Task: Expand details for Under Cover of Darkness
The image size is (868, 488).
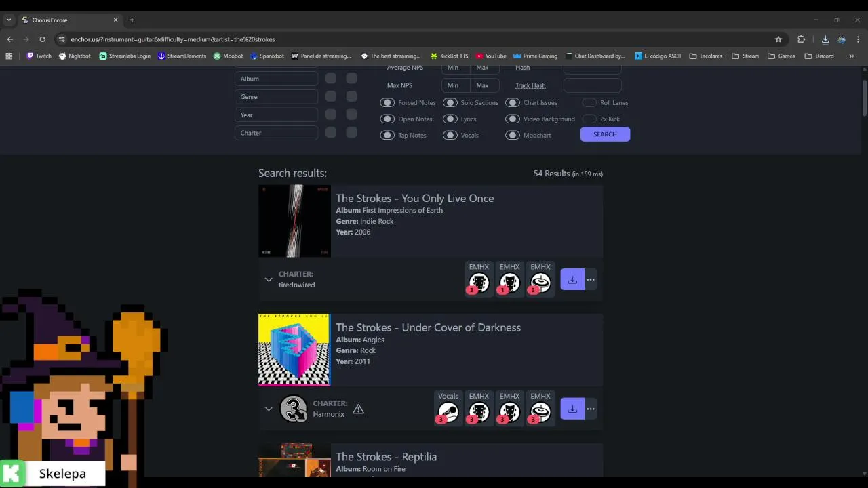Action: [269, 409]
